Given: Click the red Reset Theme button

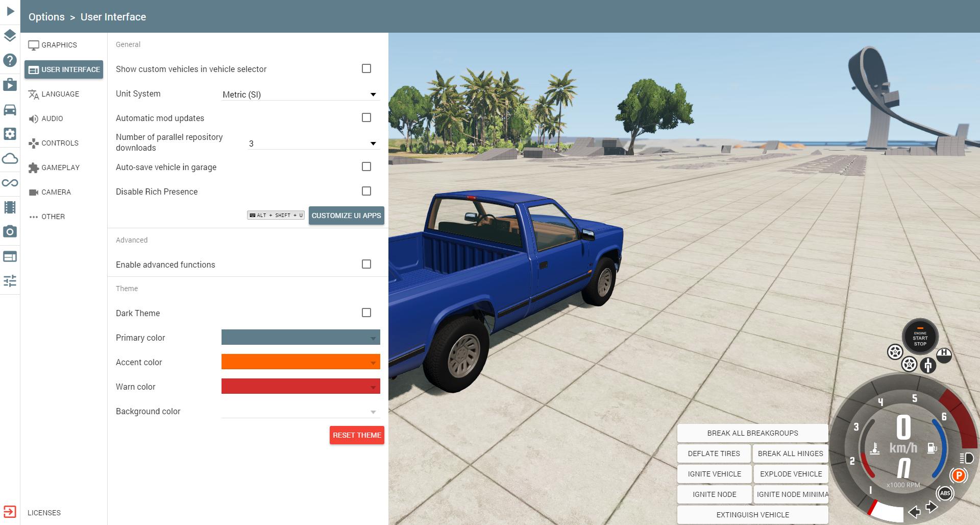Looking at the screenshot, I should 357,435.
